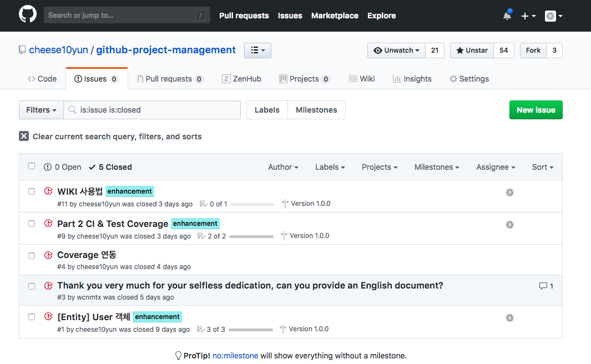
Task: Switch to the Wiki tab
Action: pos(362,79)
